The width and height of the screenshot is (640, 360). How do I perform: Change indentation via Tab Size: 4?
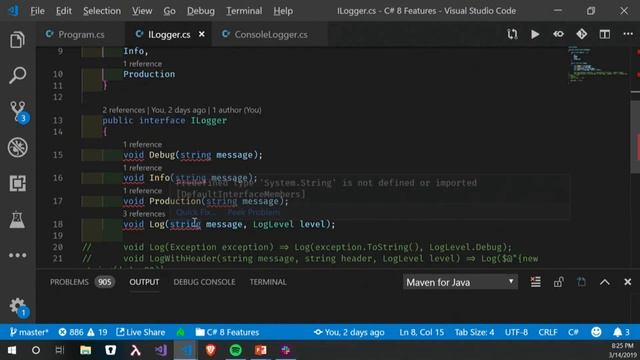point(474,332)
